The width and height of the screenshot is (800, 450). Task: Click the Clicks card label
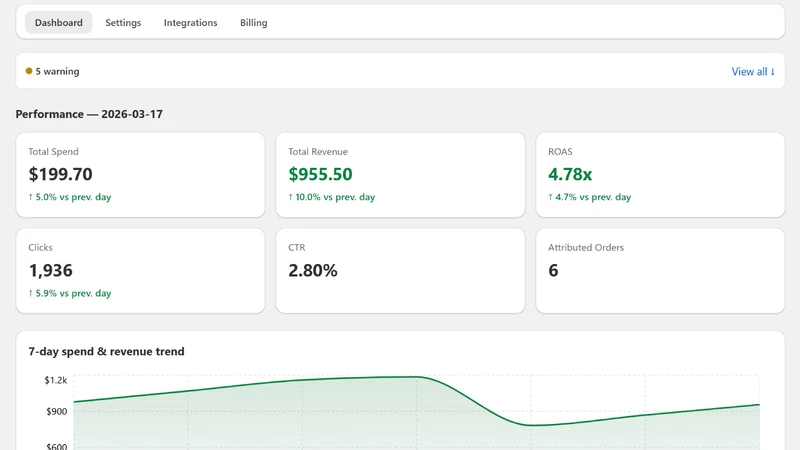[40, 247]
